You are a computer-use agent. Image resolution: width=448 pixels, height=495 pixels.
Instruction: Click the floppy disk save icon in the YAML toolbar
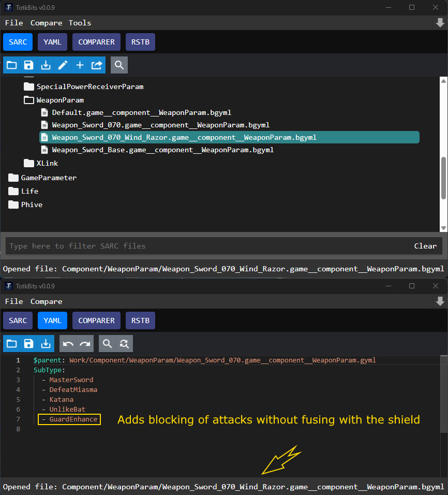click(x=29, y=343)
